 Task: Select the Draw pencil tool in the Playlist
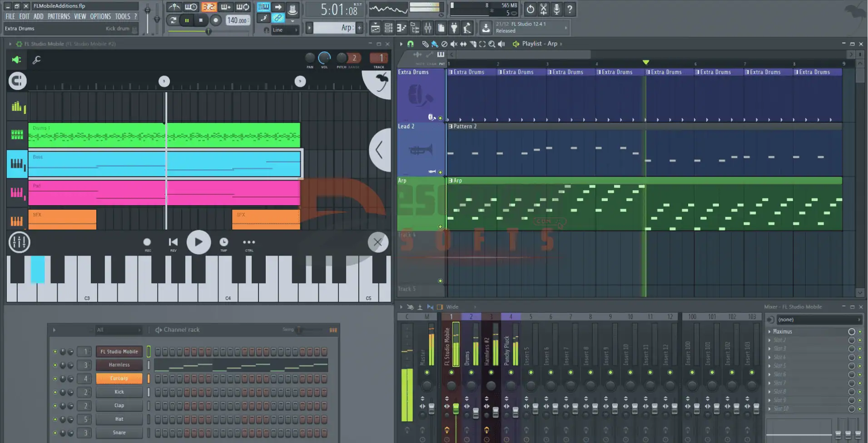(425, 44)
